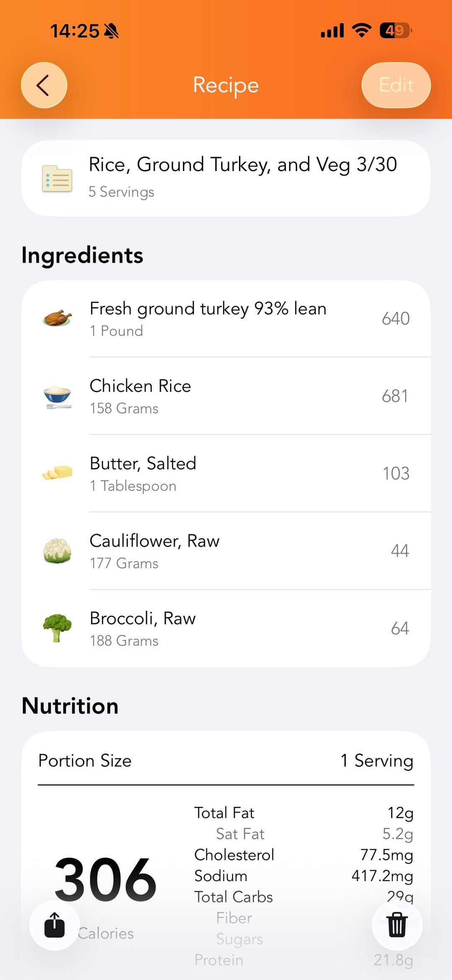
Task: Tap the cauliflower icon
Action: pyautogui.click(x=57, y=551)
